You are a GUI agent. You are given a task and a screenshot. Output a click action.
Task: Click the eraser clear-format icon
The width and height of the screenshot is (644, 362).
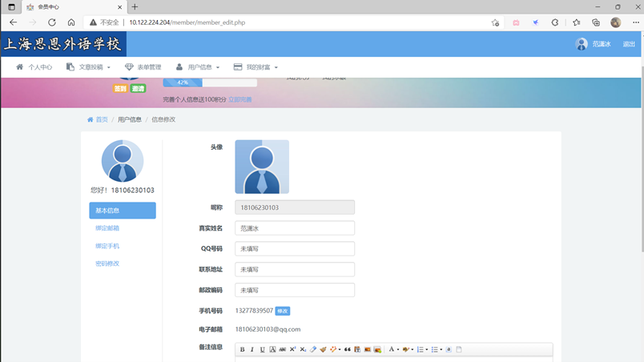point(313,349)
